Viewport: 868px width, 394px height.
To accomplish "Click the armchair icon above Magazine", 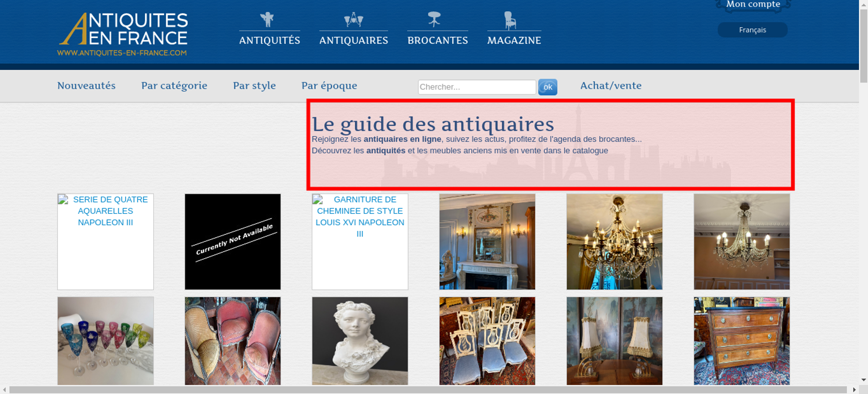I will pyautogui.click(x=510, y=20).
